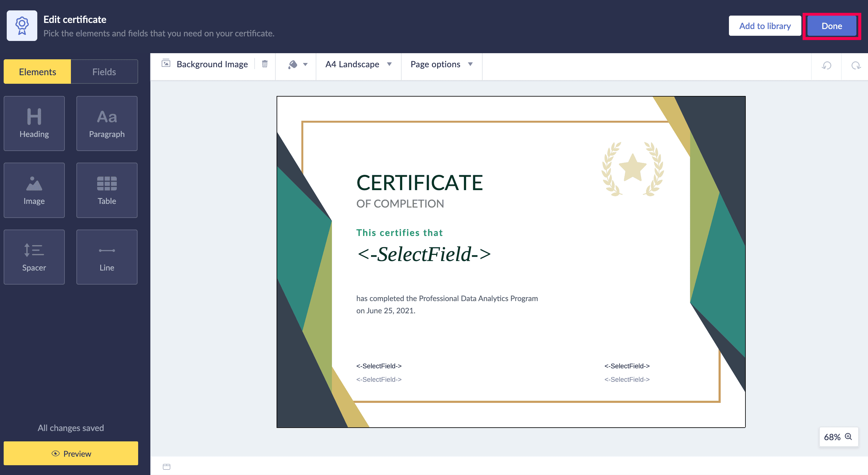Expand the A4 Landscape size dropdown

click(359, 64)
